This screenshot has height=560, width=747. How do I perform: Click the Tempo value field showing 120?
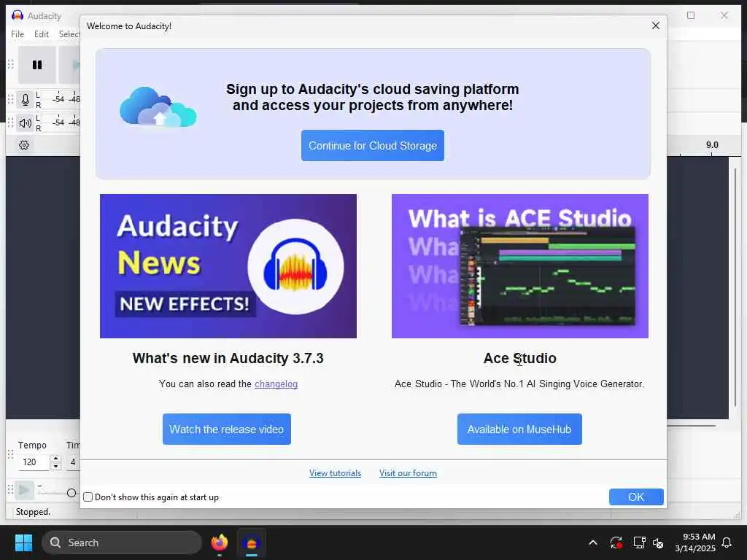click(34, 462)
